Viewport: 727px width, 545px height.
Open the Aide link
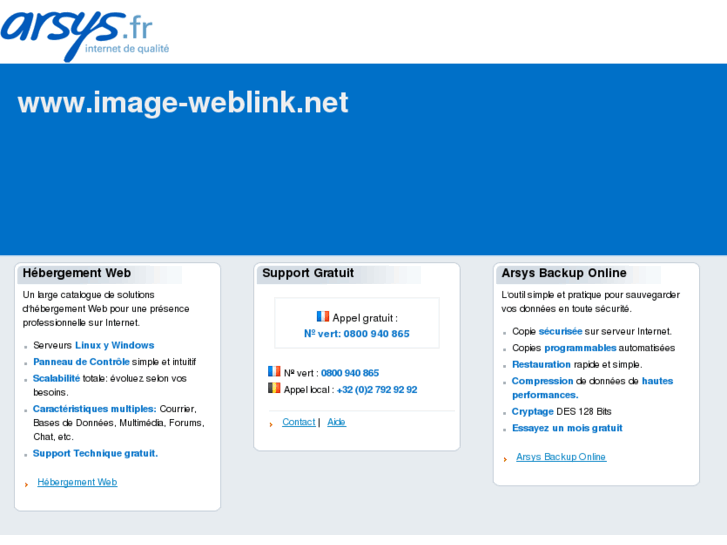click(336, 422)
